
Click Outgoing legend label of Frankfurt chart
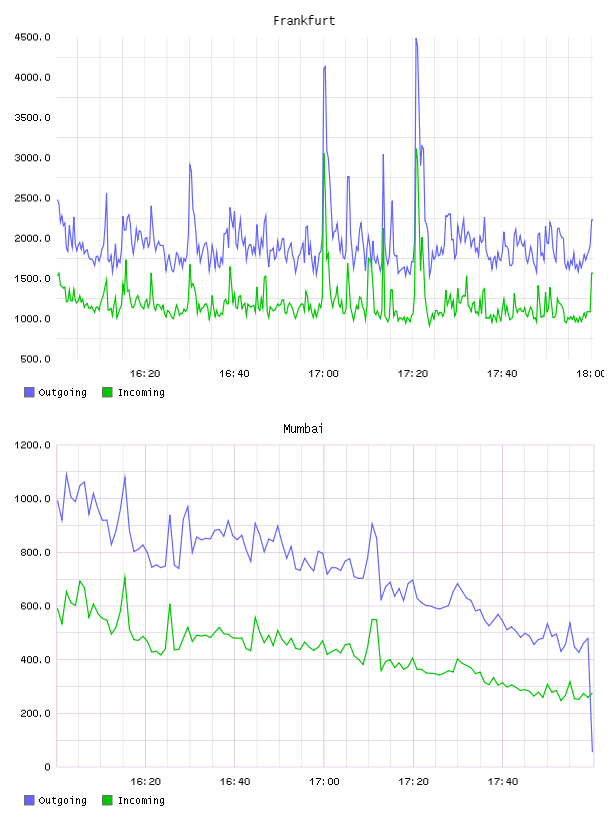(62, 393)
